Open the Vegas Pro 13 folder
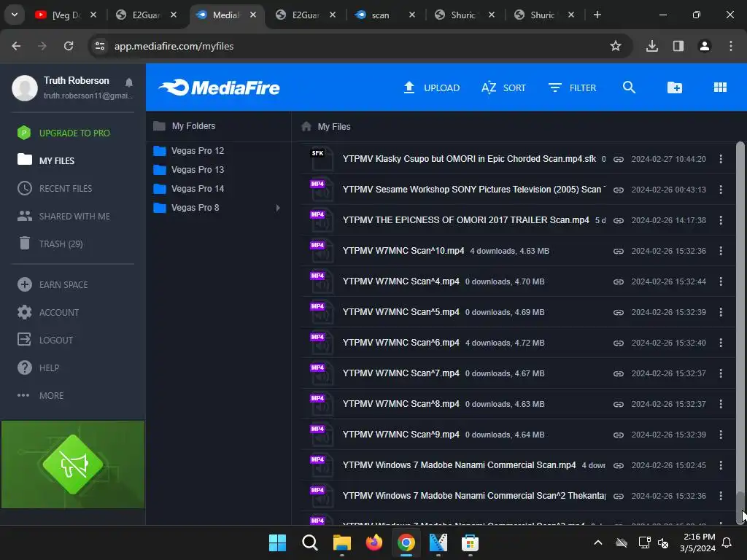This screenshot has height=560, width=747. (189, 169)
